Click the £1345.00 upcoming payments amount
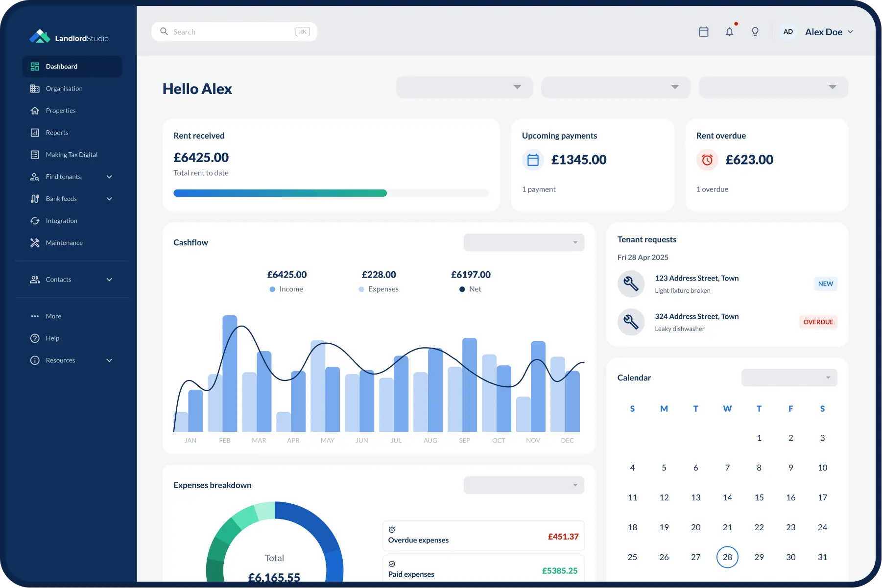 tap(579, 160)
